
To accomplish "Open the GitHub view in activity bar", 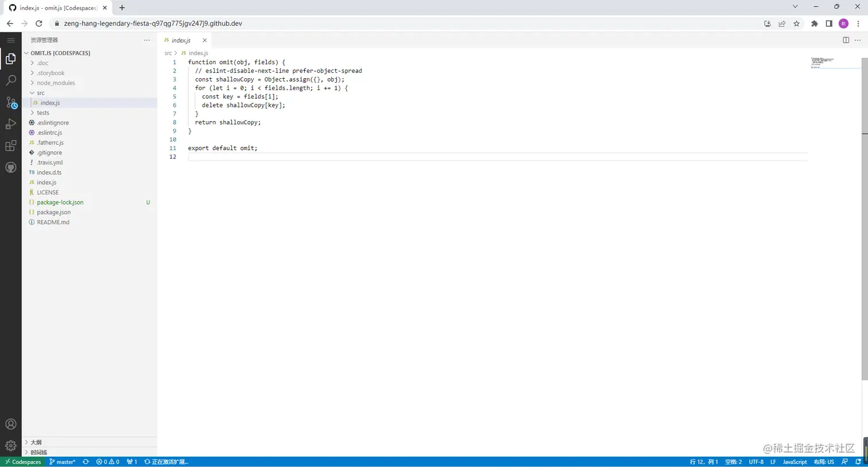I will point(10,168).
